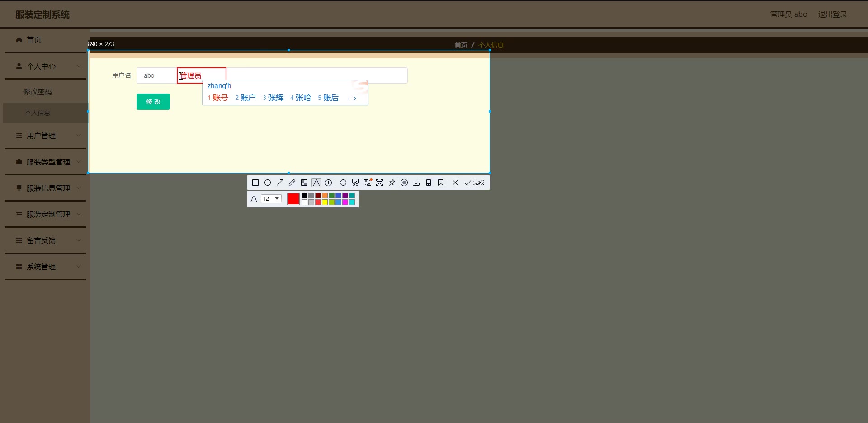Click the scissors screenshot icon
Image resolution: width=868 pixels, height=423 pixels.
pyautogui.click(x=355, y=183)
